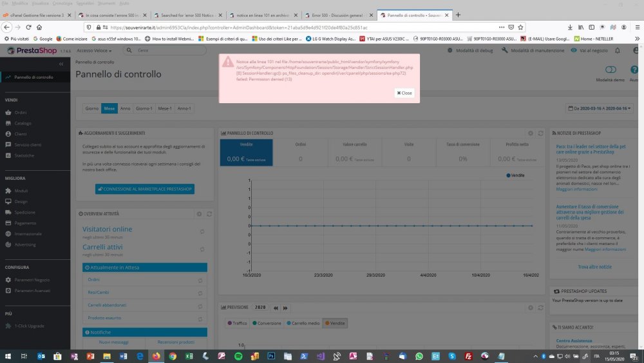Open Spedizione in the sidebar
Viewport: 644px width, 363px height.
click(x=24, y=212)
